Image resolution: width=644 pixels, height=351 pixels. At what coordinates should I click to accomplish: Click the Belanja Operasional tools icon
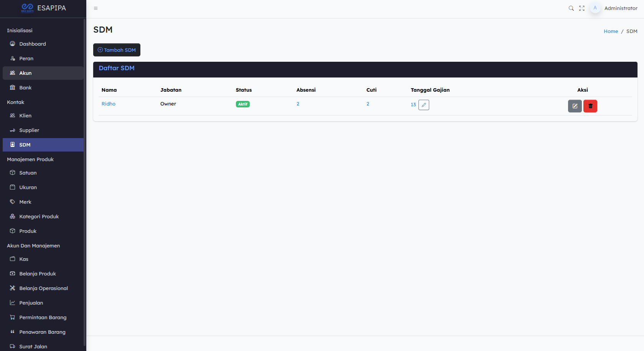[13, 288]
